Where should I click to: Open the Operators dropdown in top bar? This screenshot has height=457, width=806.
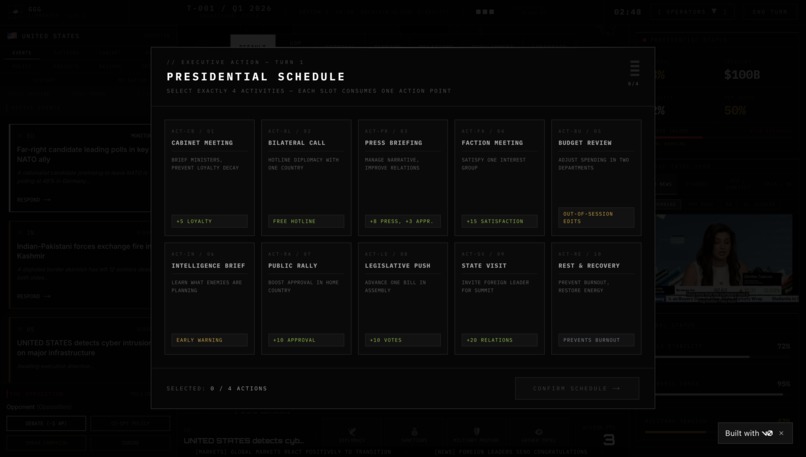694,11
